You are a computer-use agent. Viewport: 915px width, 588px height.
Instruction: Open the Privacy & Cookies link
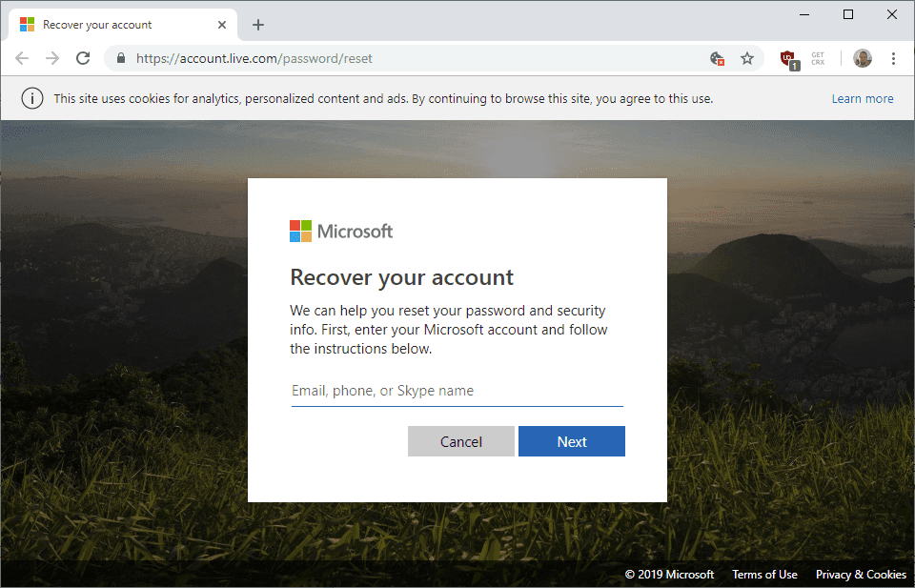pos(861,575)
